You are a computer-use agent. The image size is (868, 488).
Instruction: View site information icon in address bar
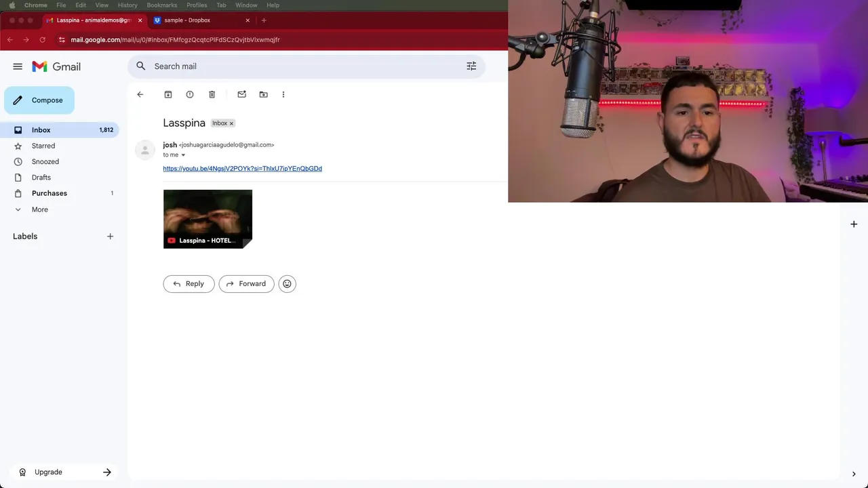pyautogui.click(x=62, y=40)
